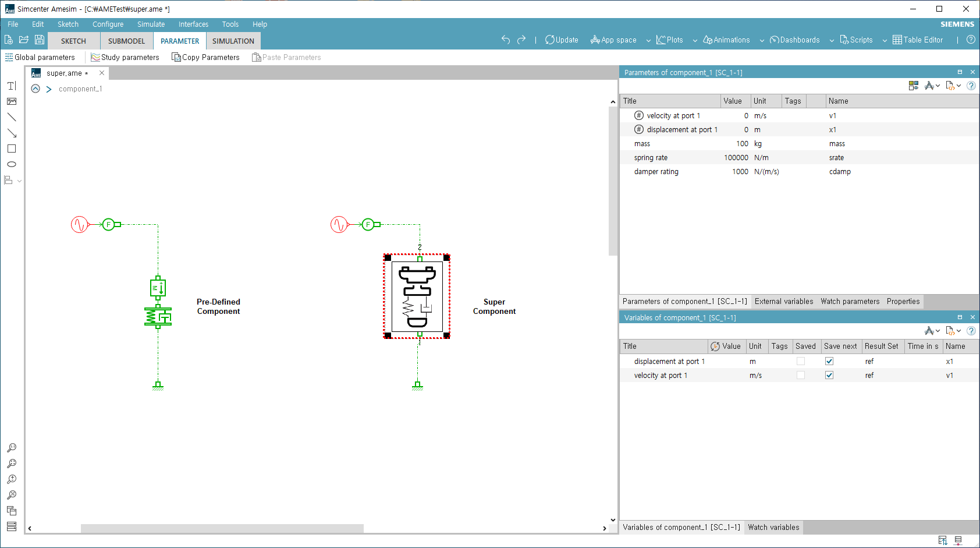Viewport: 980px width, 548px height.
Task: Select the text annotation tool
Action: point(12,86)
